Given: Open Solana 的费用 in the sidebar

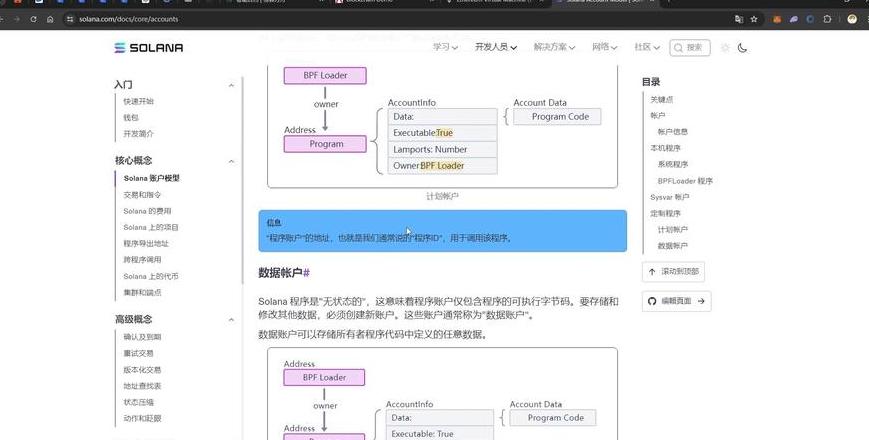Looking at the screenshot, I should click(147, 211).
